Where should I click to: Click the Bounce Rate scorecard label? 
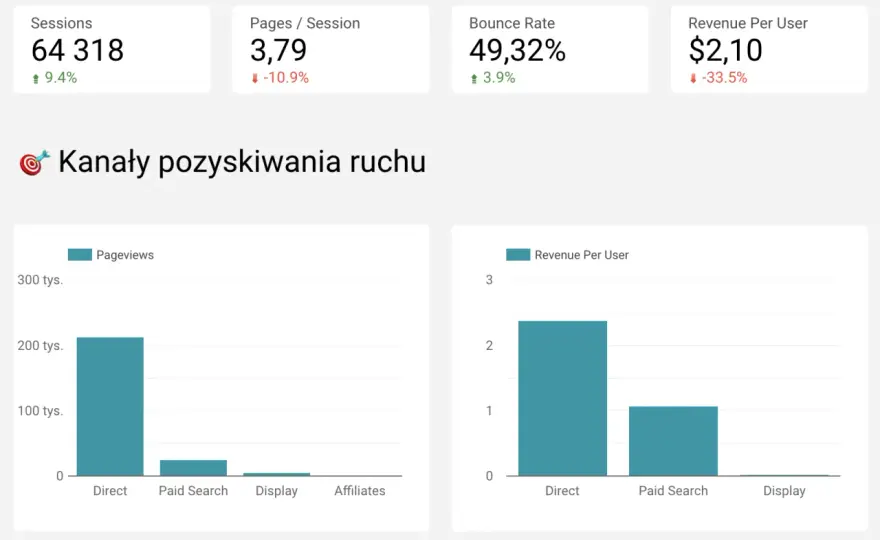(512, 23)
